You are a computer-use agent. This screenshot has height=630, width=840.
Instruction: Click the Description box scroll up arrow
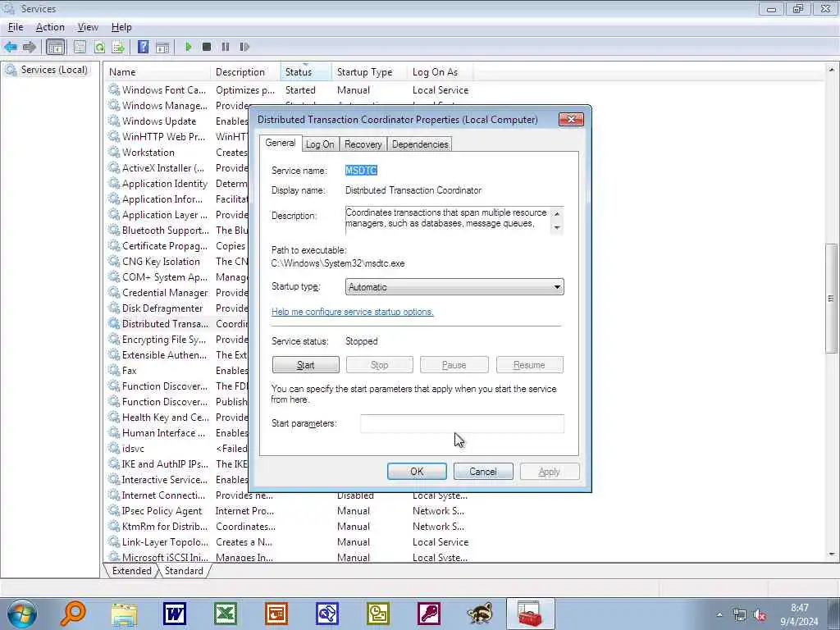tap(557, 213)
